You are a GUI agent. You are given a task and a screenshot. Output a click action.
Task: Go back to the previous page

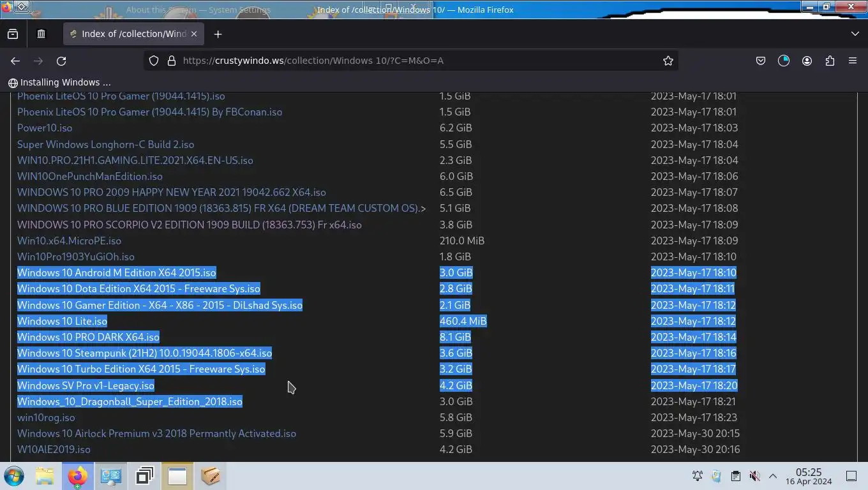point(15,61)
